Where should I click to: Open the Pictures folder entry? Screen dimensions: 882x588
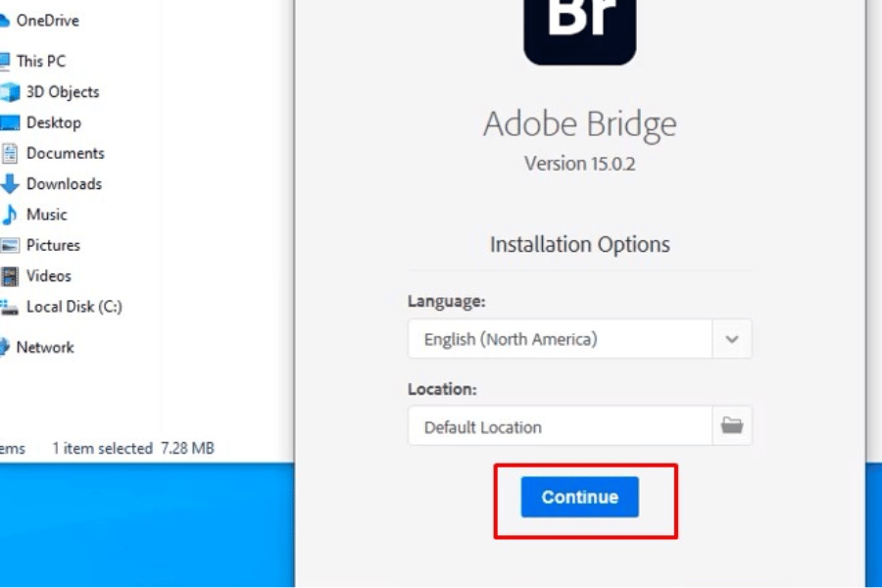[53, 245]
